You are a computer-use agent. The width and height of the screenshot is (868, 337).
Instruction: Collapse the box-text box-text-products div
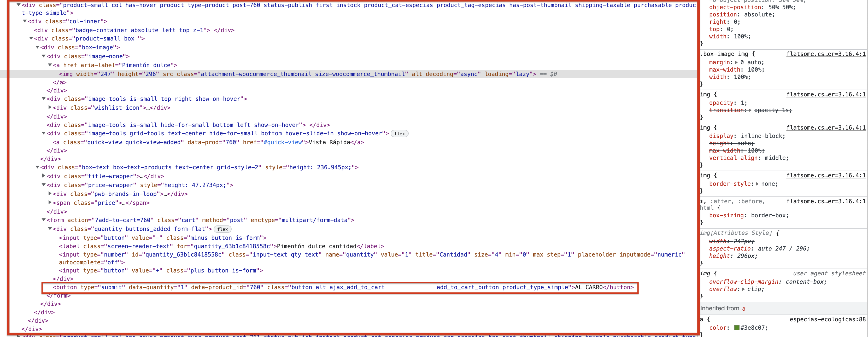pyautogui.click(x=37, y=167)
